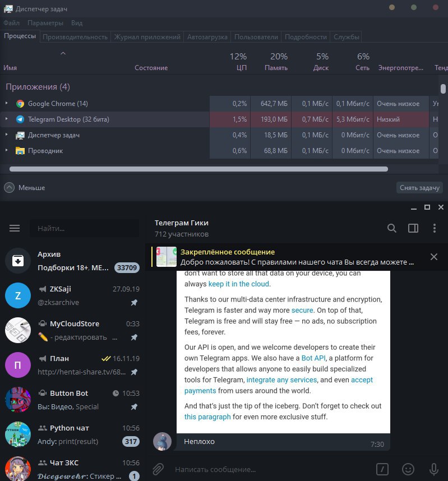Open the Вид menu
The height and width of the screenshot is (481, 448).
[77, 23]
